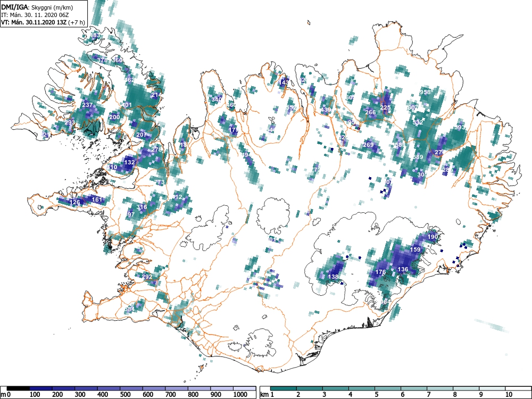
Task: Click the visibility value 494 on the map
Action: [246, 155]
